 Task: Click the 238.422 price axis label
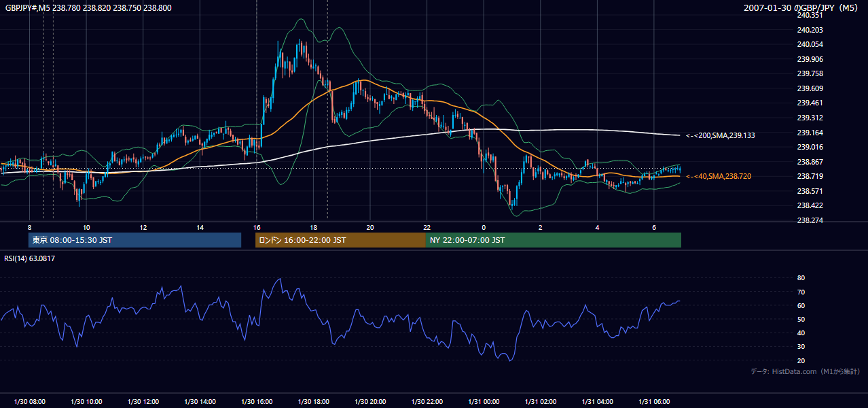click(x=811, y=205)
